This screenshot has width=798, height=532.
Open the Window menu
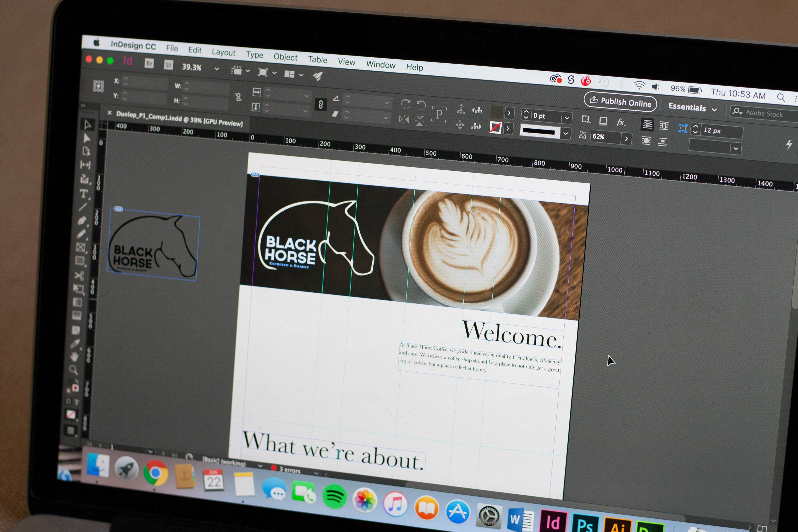(x=381, y=64)
